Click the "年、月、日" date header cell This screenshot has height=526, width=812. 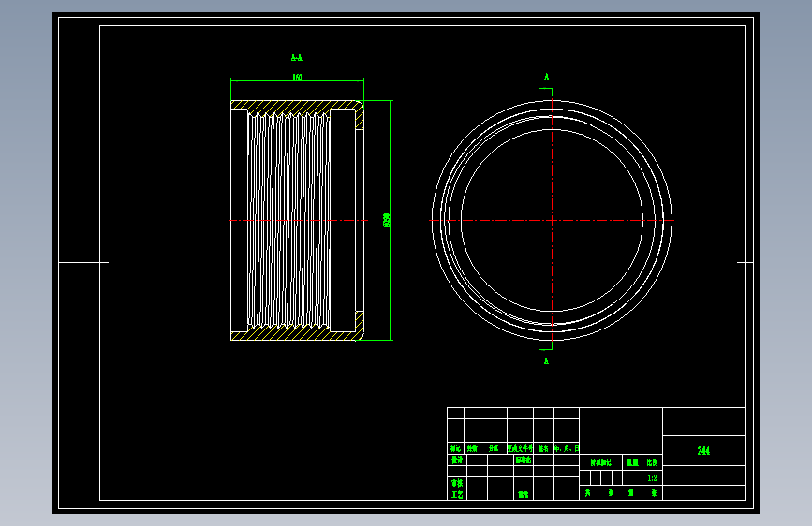click(x=566, y=448)
